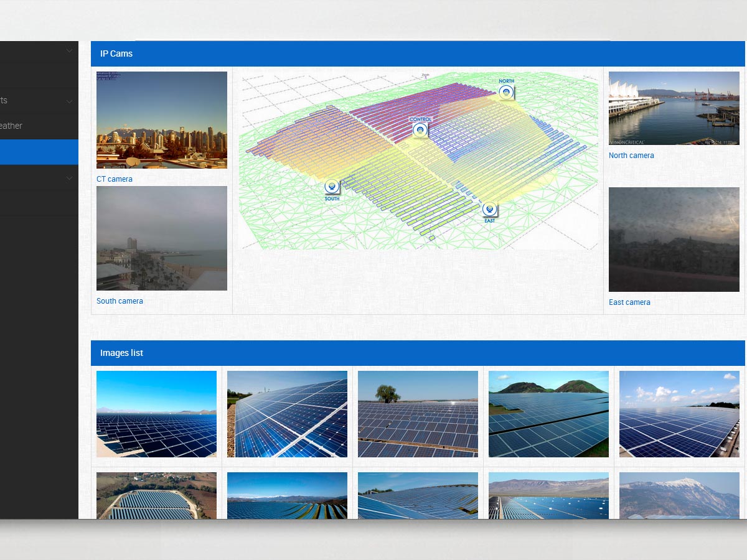This screenshot has width=747, height=560.
Task: Open the 'eather' sidebar menu item
Action: tap(11, 126)
